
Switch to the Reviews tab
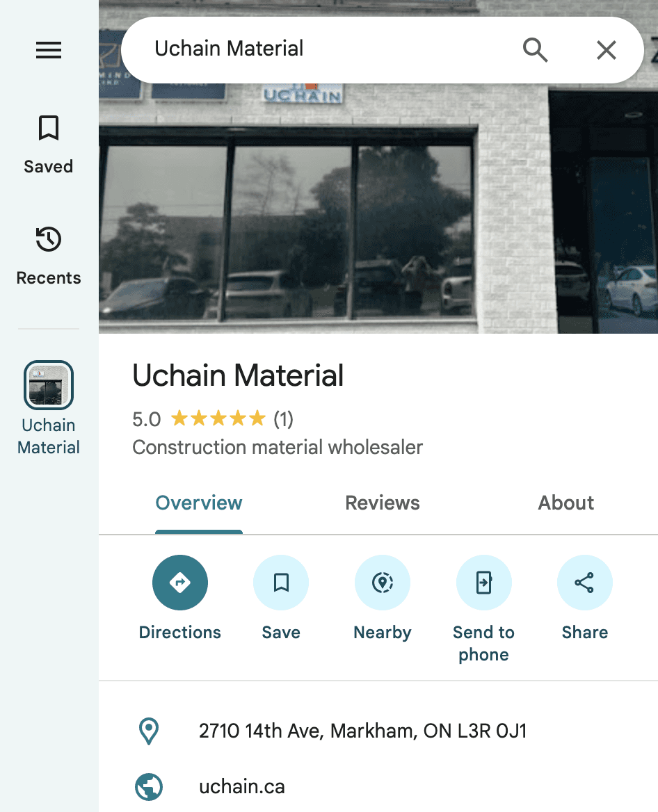(383, 503)
